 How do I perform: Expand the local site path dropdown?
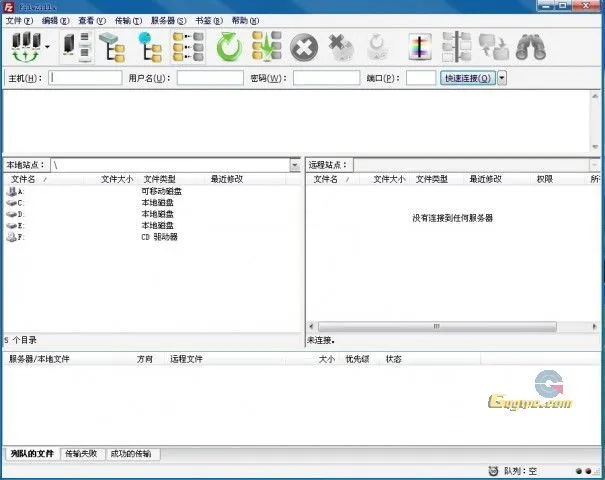(x=295, y=164)
